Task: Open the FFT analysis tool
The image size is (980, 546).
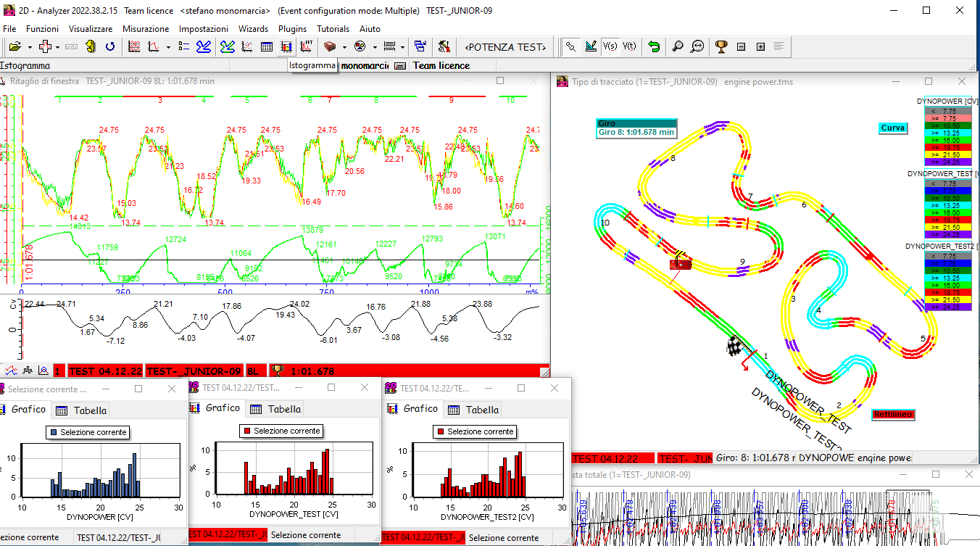Action: pos(306,46)
